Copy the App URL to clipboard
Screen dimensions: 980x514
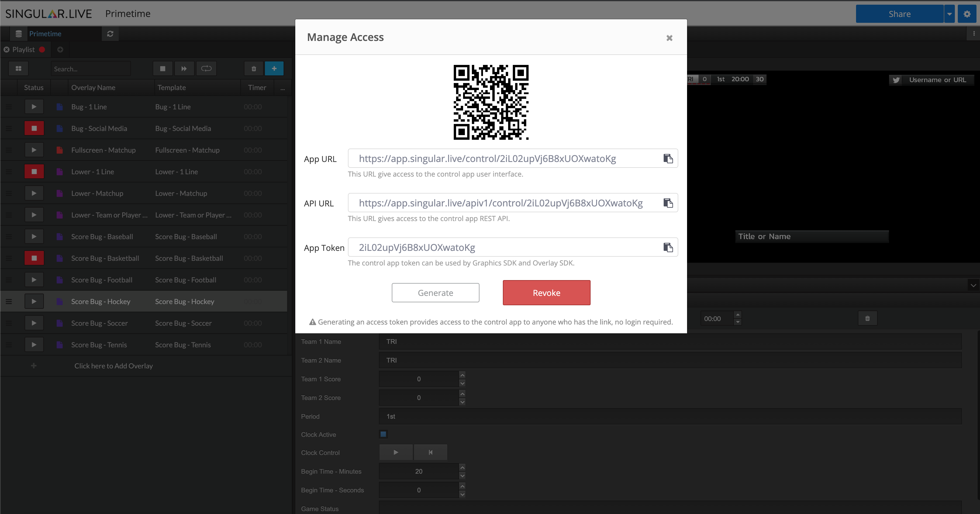(x=668, y=158)
